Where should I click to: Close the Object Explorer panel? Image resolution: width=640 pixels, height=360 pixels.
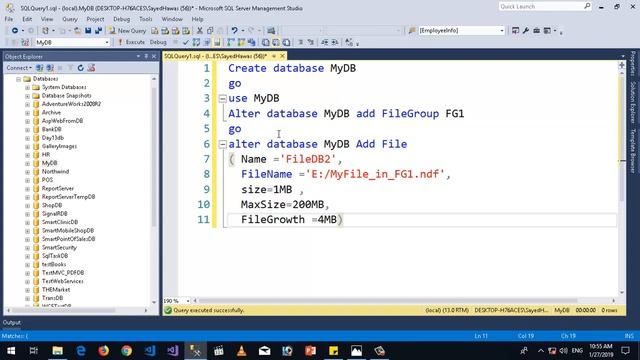[154, 56]
